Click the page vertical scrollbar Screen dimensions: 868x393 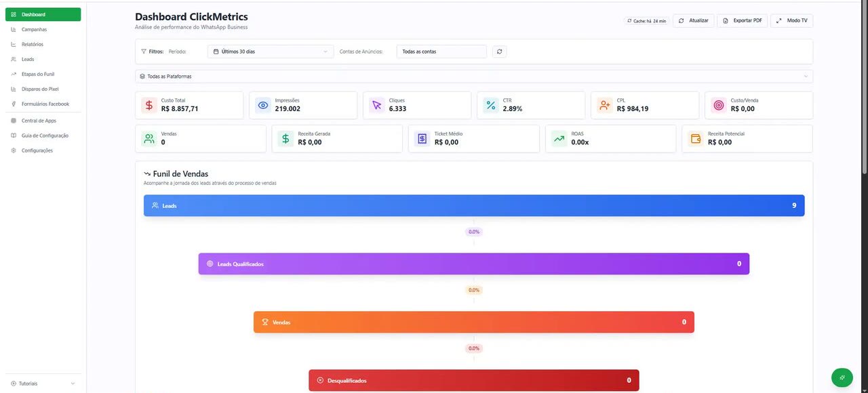865,88
